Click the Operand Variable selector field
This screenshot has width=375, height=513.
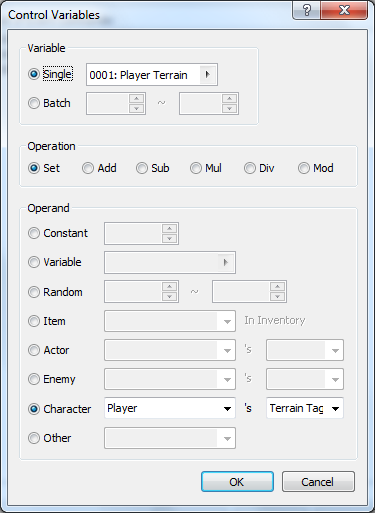[170, 262]
